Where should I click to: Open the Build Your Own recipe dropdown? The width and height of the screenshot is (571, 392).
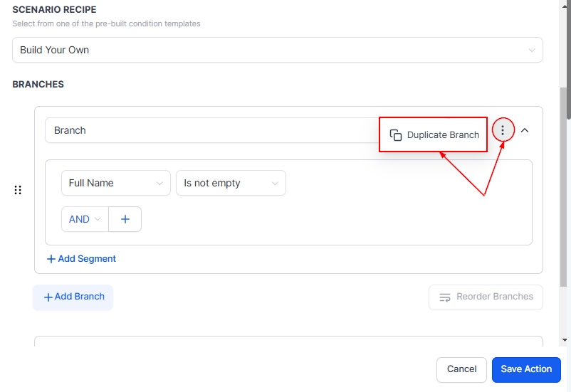click(278, 50)
